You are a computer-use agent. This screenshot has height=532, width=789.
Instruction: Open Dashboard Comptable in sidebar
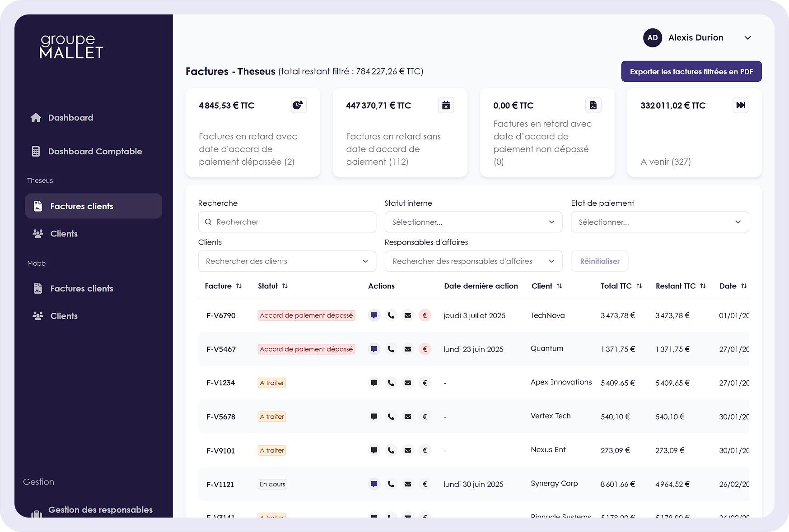[x=95, y=152]
